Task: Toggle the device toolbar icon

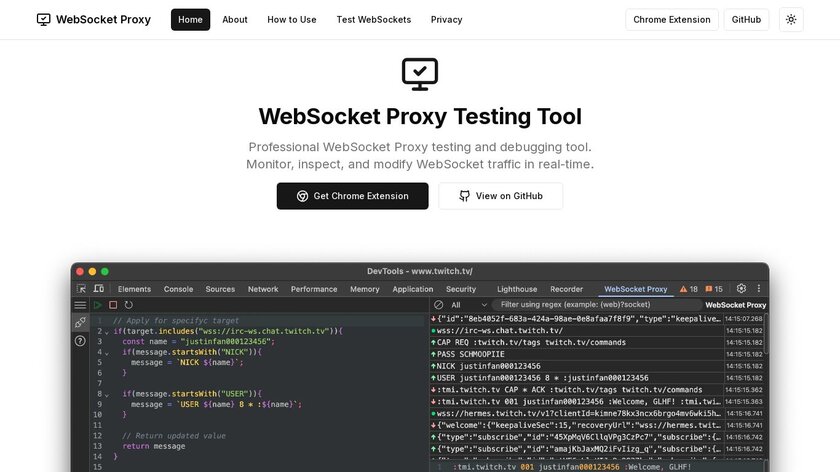Action: tap(98, 289)
